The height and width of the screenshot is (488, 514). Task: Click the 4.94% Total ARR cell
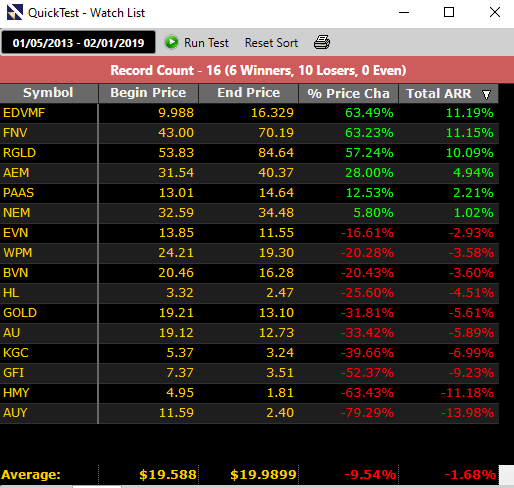click(473, 173)
